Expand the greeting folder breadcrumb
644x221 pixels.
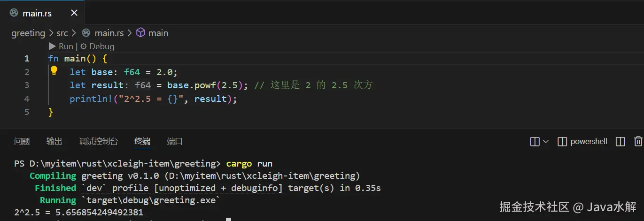(28, 33)
